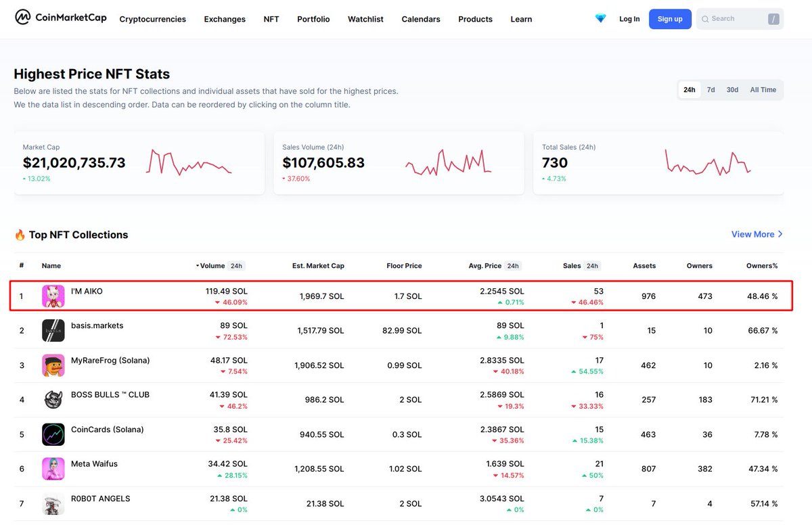Click the diamond rewards icon

[x=600, y=19]
